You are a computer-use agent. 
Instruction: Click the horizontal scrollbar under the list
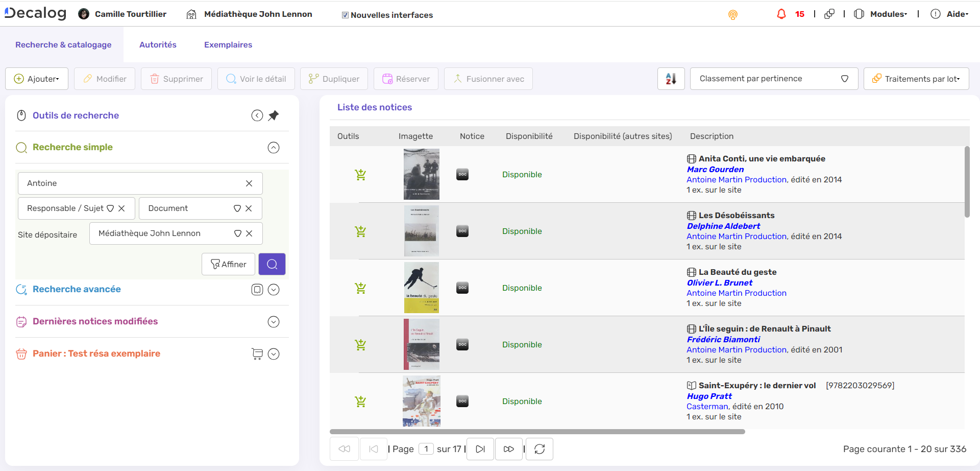pos(537,432)
